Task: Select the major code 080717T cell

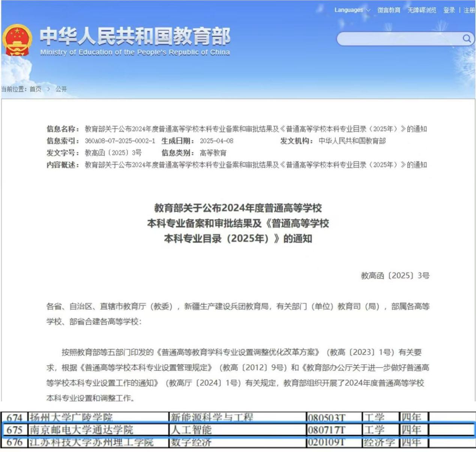Action: (x=326, y=429)
